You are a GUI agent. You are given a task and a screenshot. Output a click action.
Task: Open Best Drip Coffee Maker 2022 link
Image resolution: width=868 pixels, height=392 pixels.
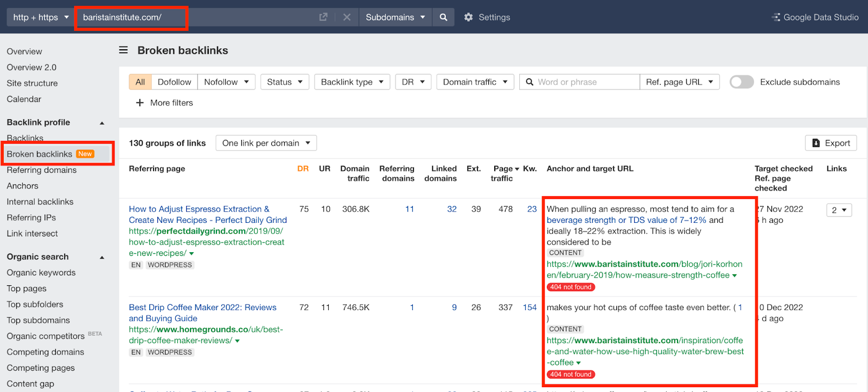coord(202,313)
